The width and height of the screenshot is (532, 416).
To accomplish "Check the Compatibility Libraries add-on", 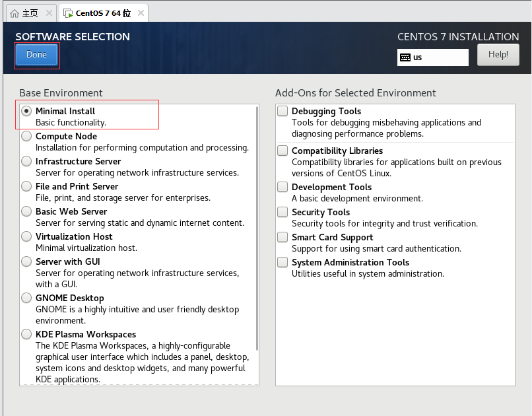I will click(x=283, y=151).
